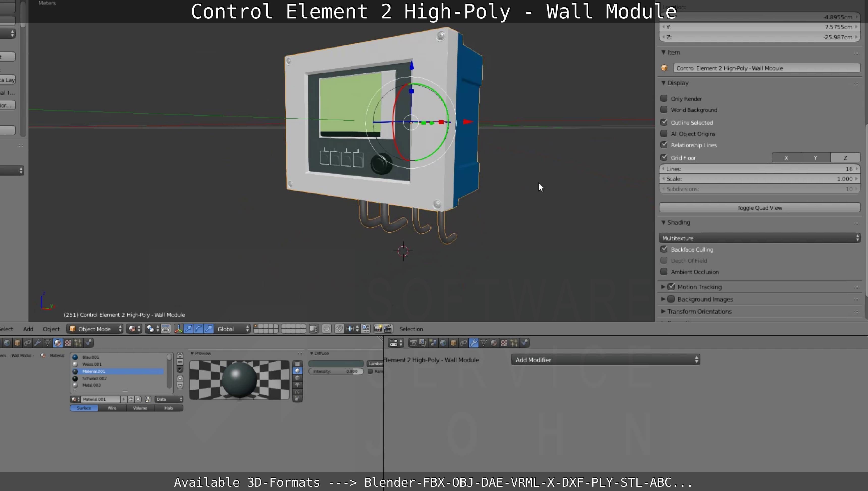Viewport: 868px width, 491px height.
Task: Click OpenGL render animation clapperboard icon
Action: click(388, 329)
